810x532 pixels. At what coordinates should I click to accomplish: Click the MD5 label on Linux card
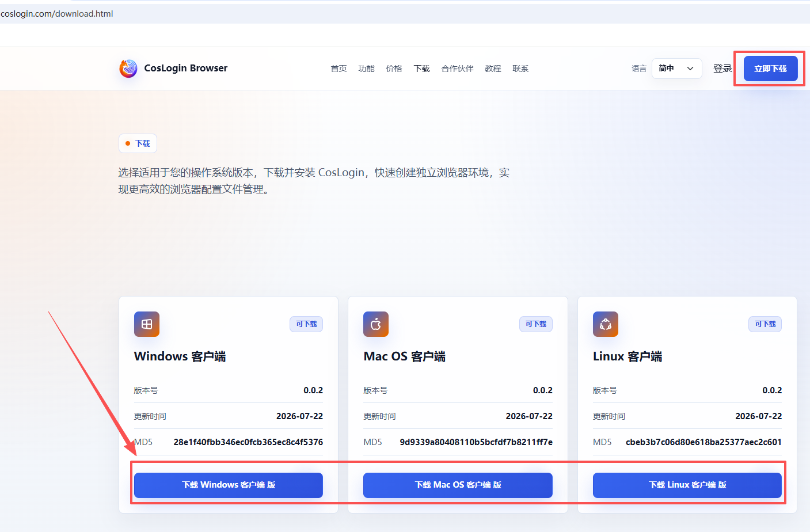coord(602,442)
